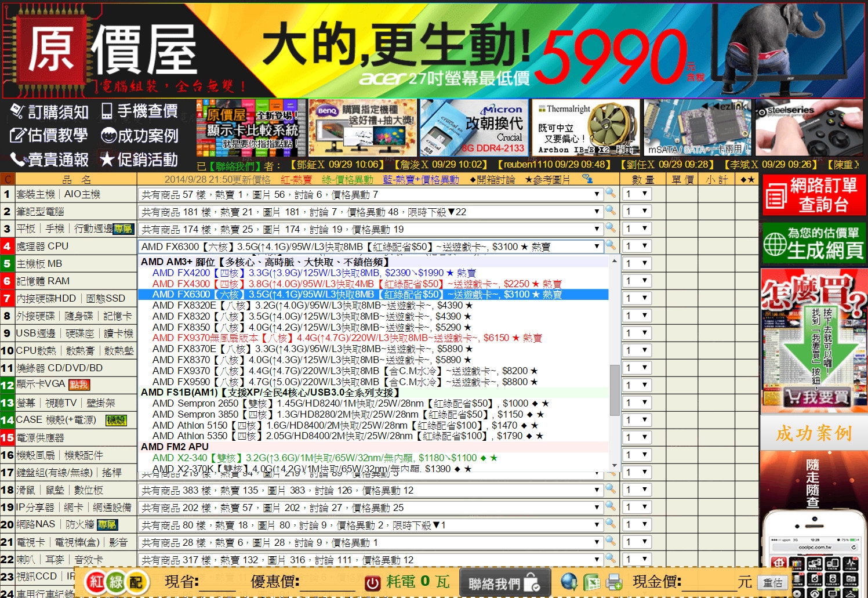
Task: Click the people icon in table header
Action: [x=587, y=179]
